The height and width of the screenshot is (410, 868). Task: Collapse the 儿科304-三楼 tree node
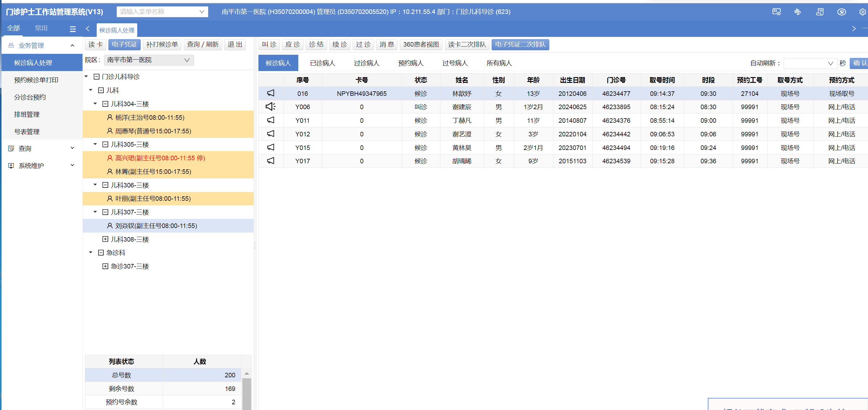click(x=105, y=104)
